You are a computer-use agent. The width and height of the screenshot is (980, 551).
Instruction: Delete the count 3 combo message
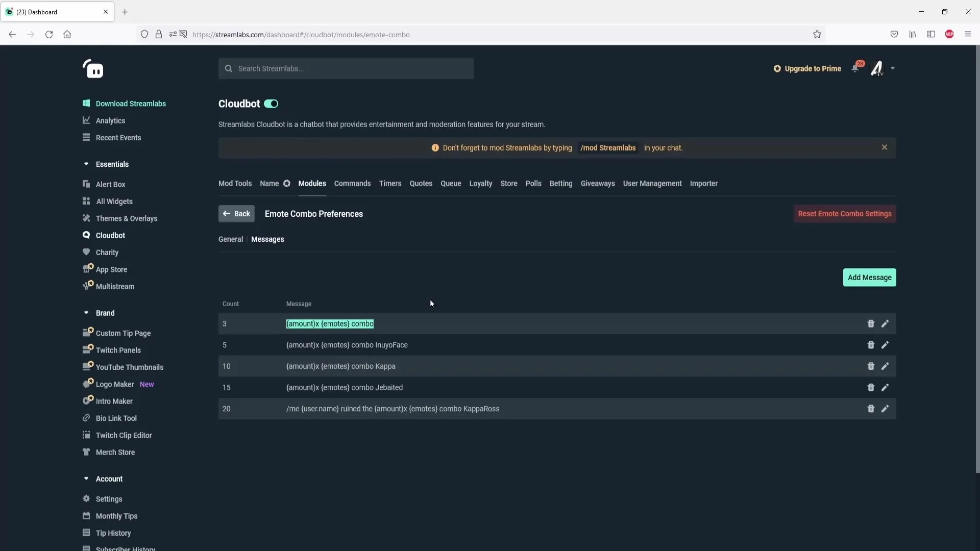pyautogui.click(x=871, y=323)
